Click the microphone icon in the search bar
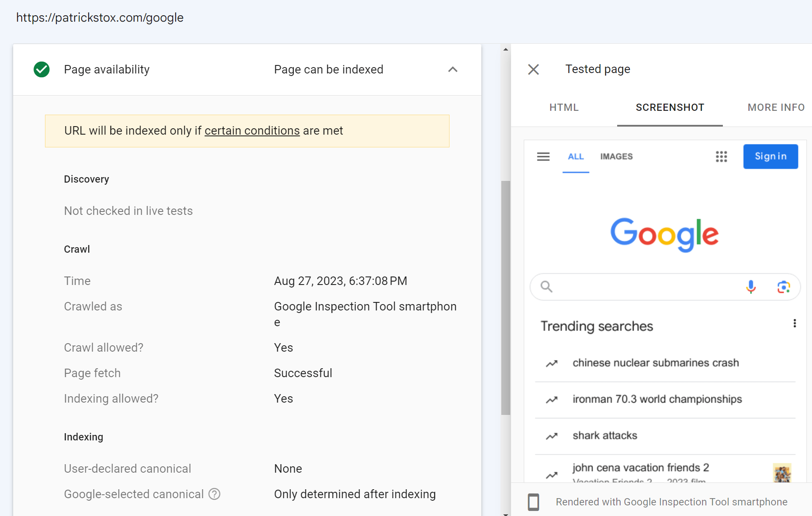This screenshot has width=812, height=516. [751, 287]
